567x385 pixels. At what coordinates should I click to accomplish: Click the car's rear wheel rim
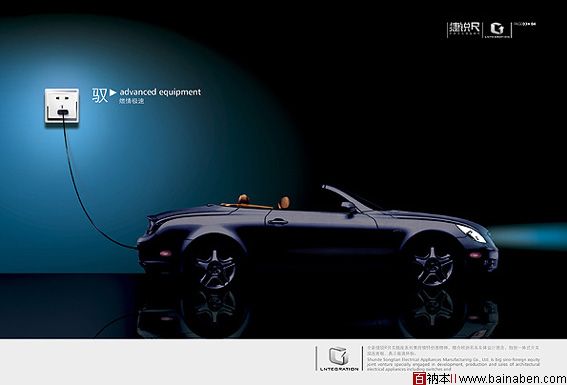click(215, 268)
